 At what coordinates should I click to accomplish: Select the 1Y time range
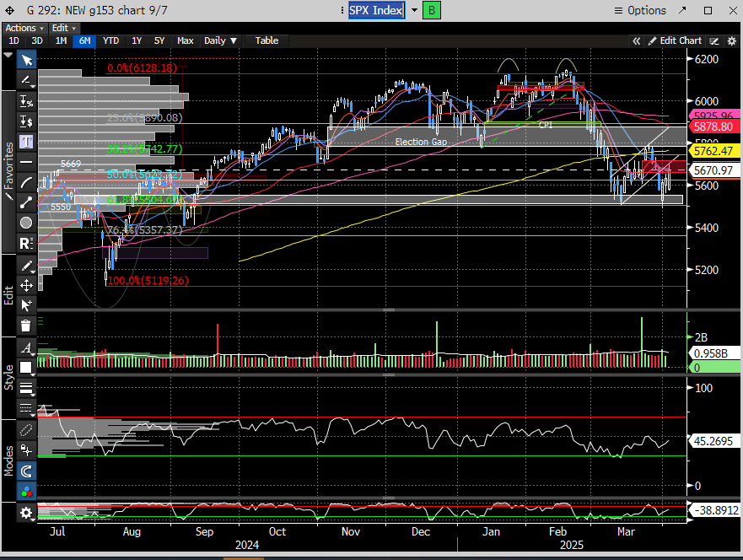coord(137,40)
